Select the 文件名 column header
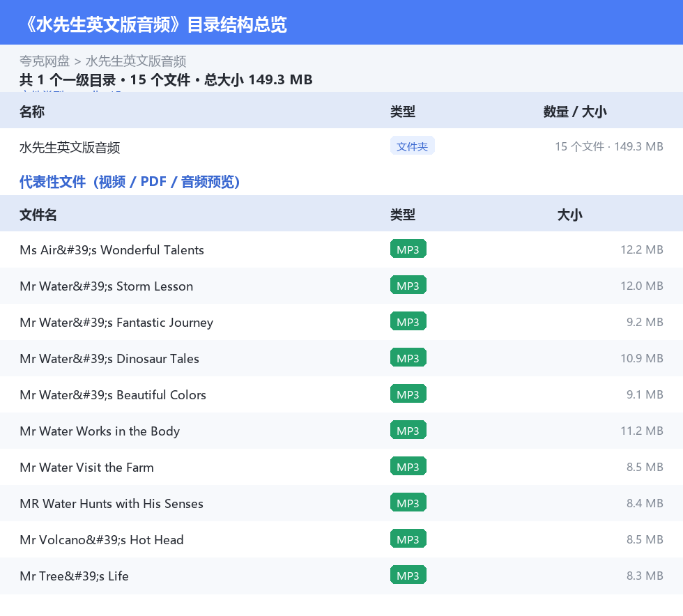This screenshot has width=683, height=616. pos(38,215)
